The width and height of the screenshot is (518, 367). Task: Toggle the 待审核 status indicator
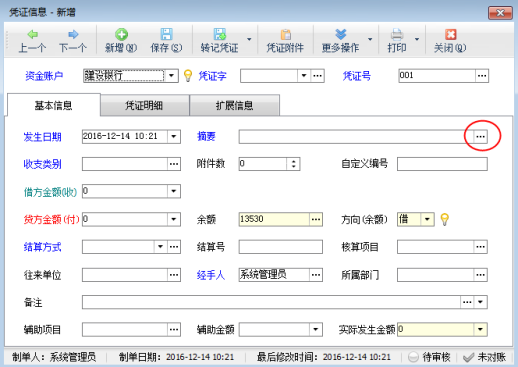tap(413, 357)
